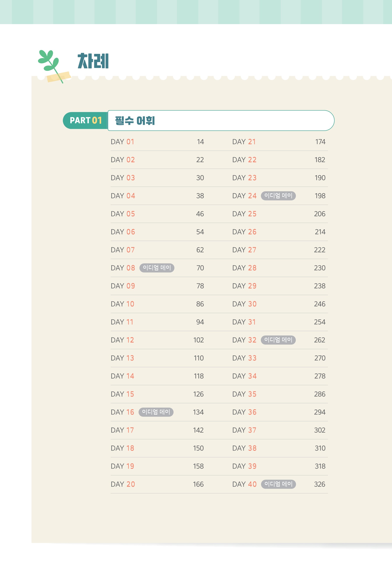392x579 pixels.
Task: Open the DAY 01 entry
Action: coord(122,142)
